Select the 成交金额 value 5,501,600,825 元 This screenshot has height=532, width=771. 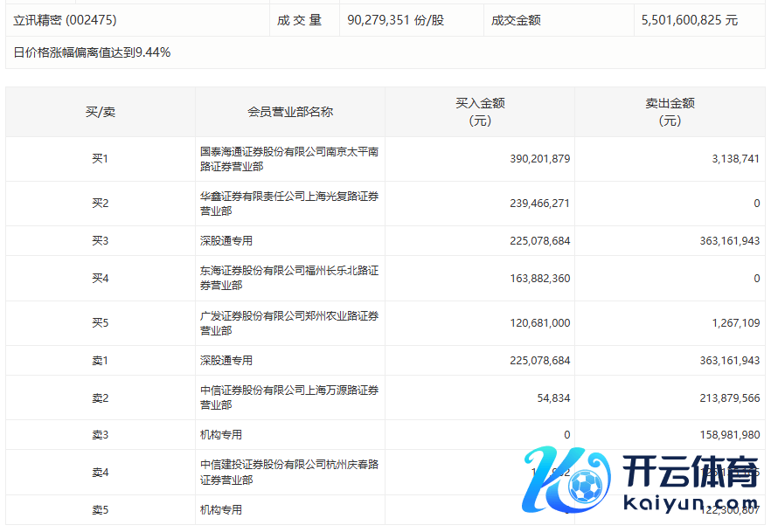689,19
